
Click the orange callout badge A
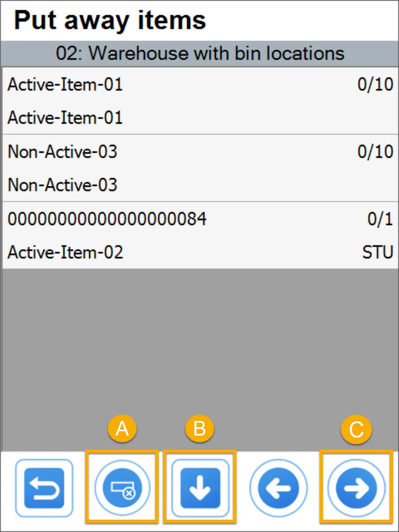[x=122, y=429]
